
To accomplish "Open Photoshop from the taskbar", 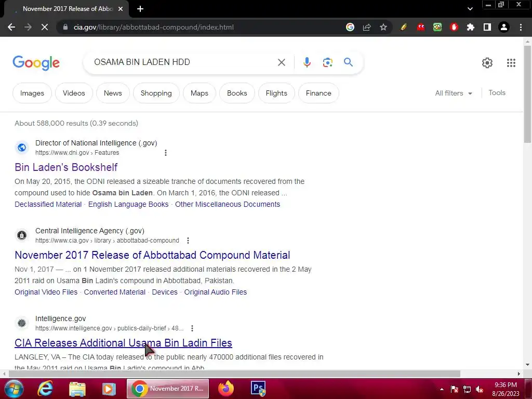I will click(x=258, y=389).
